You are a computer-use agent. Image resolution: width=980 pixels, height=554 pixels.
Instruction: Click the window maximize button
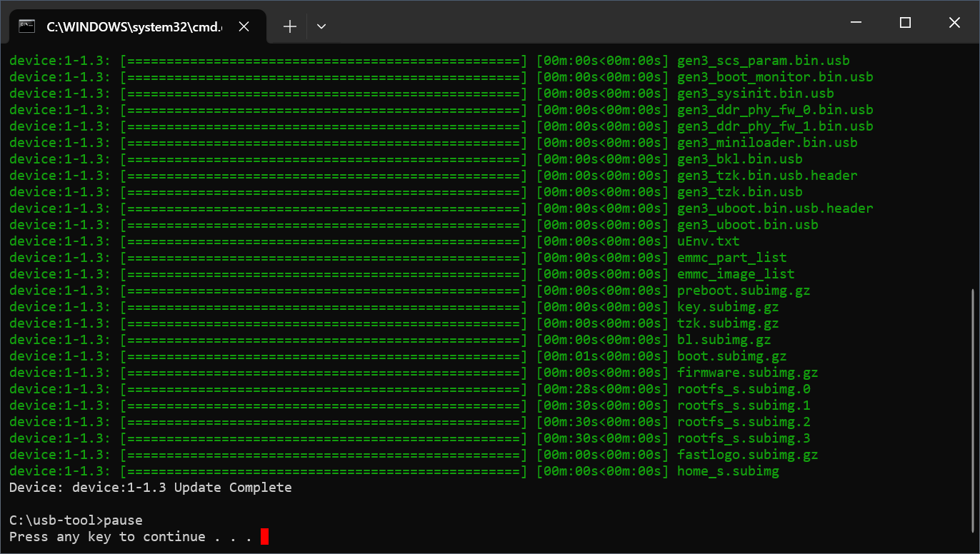(905, 22)
